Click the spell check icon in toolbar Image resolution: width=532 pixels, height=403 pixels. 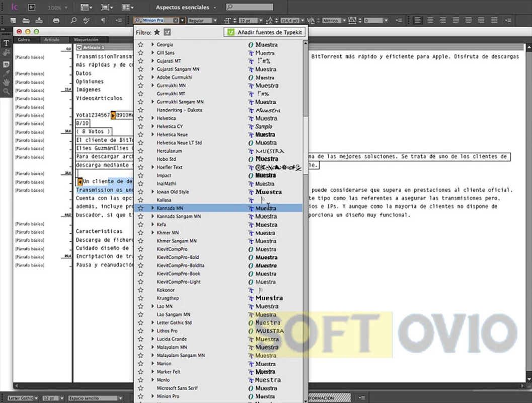(86, 21)
